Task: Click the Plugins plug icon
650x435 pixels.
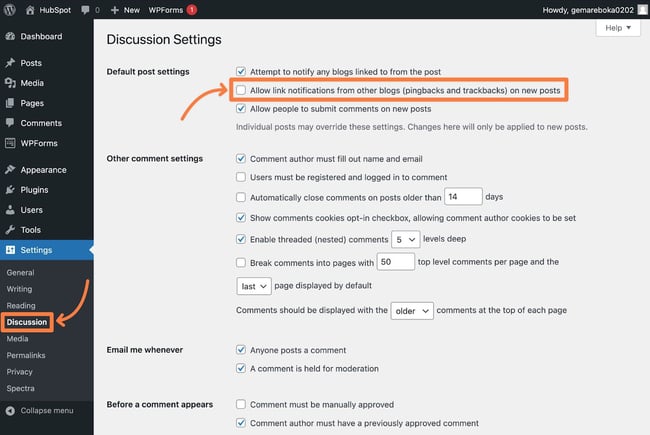Action: [10, 190]
